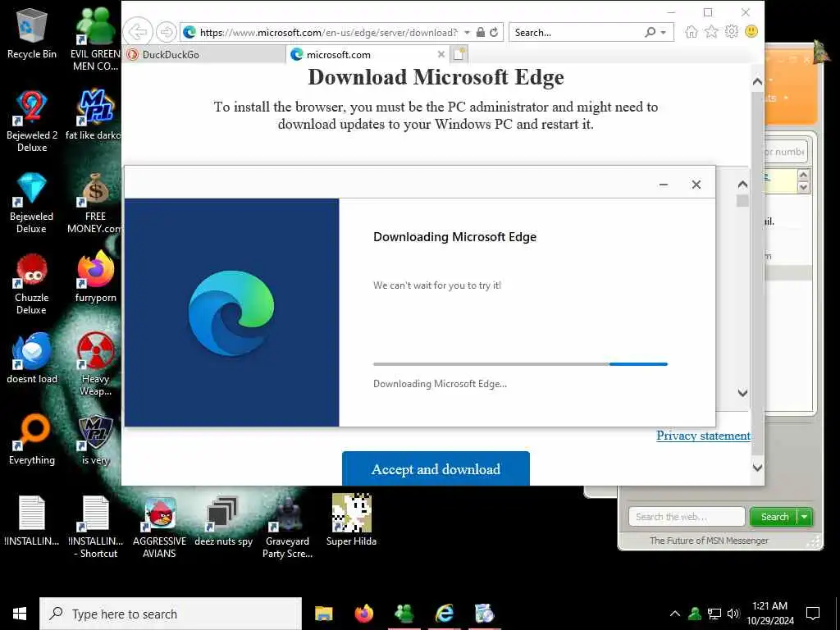Open the FREE MONEY.com money bag icon
Viewport: 840px width, 630px height.
[x=95, y=202]
